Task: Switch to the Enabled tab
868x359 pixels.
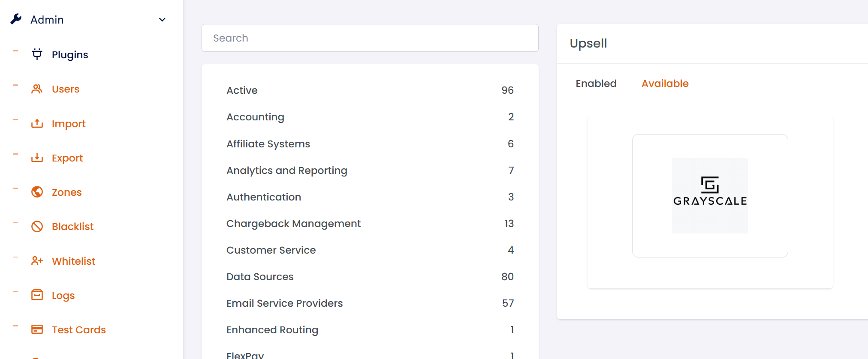Action: click(596, 84)
